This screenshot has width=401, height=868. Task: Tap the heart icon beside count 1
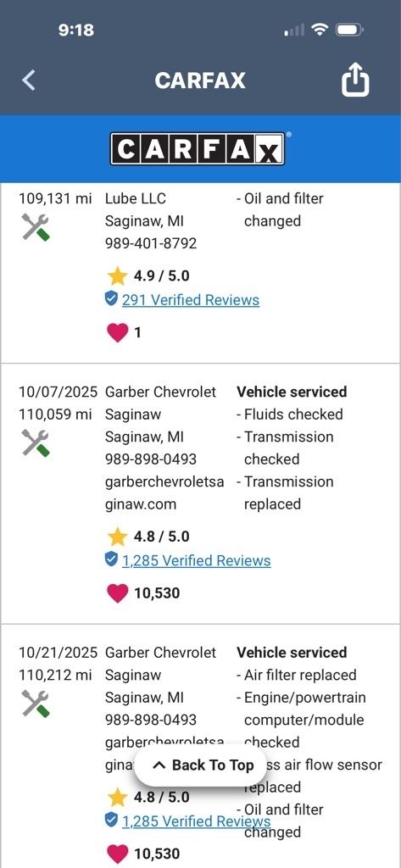(x=117, y=332)
